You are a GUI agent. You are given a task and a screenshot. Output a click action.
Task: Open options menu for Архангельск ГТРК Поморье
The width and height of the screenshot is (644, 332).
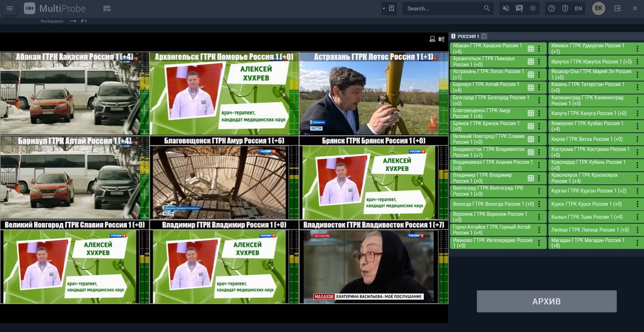(539, 61)
